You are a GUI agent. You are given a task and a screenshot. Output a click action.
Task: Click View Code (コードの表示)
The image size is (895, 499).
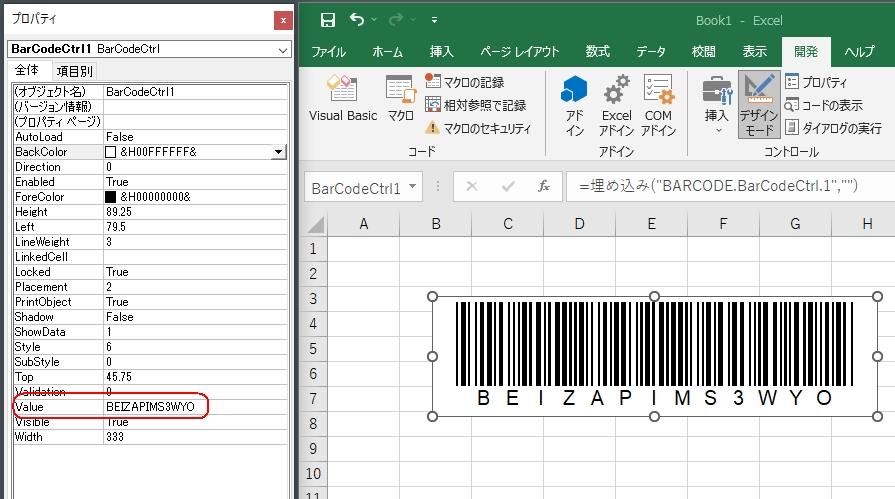pos(823,105)
